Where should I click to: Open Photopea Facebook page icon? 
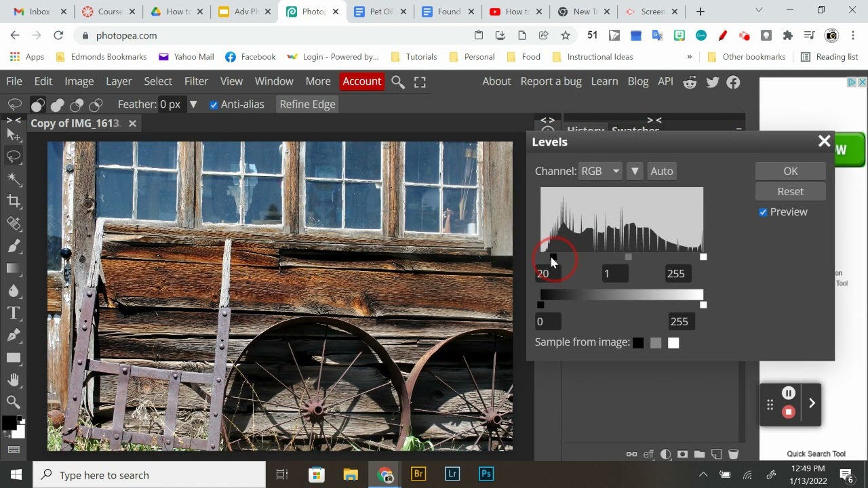click(x=733, y=82)
